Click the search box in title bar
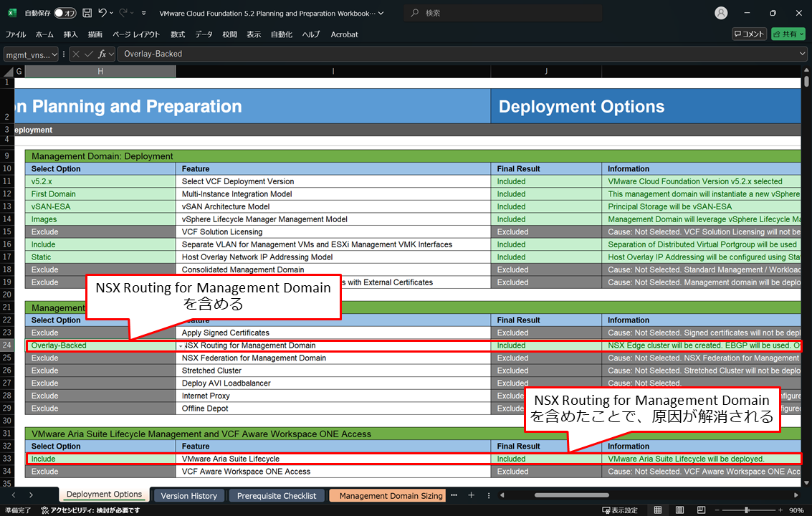The image size is (812, 516). click(503, 13)
